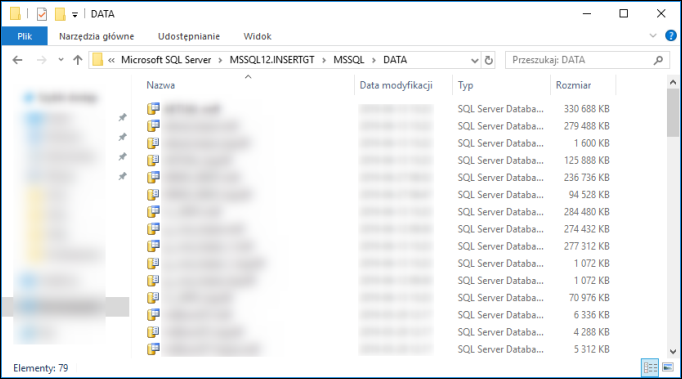Click the 1 600 KB size cell
This screenshot has width=682, height=379.
(591, 143)
